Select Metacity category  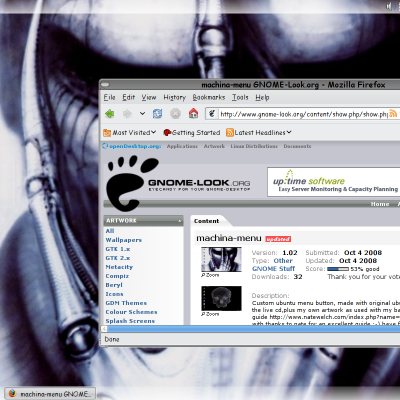(119, 267)
